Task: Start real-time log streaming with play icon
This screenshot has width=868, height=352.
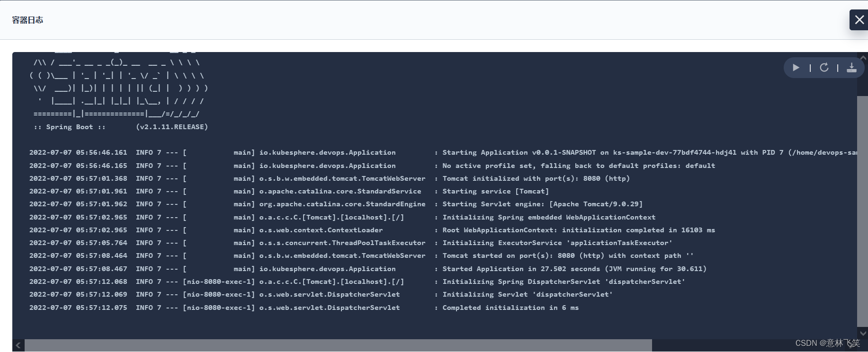Action: click(796, 68)
